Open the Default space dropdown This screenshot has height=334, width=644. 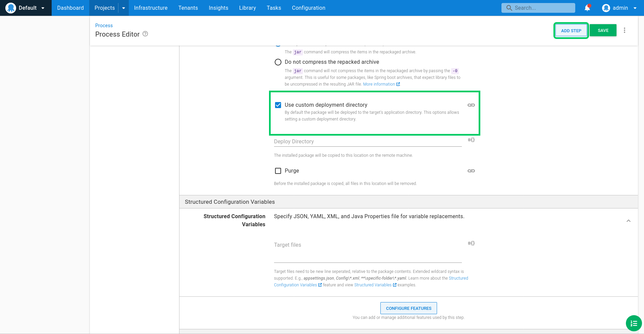[26, 8]
